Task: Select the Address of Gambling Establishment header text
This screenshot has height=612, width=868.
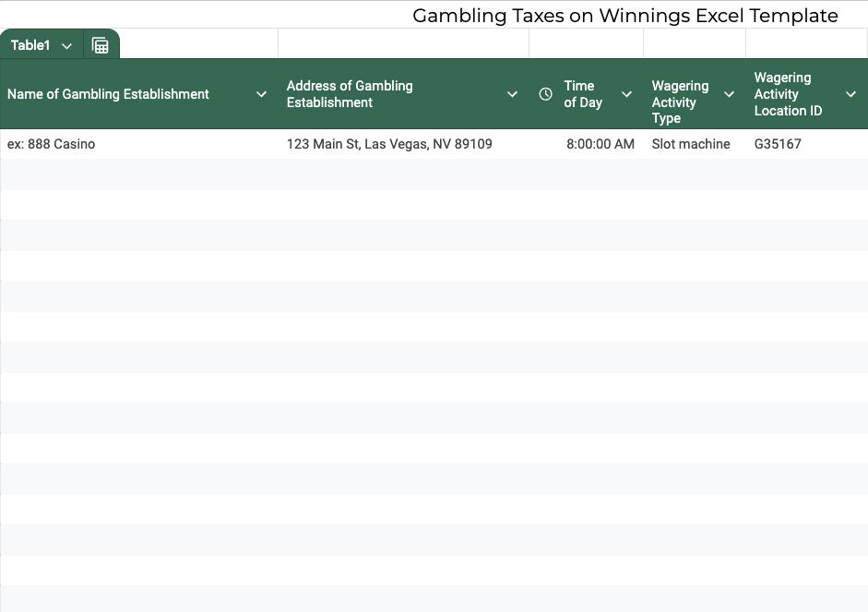Action: [x=350, y=94]
